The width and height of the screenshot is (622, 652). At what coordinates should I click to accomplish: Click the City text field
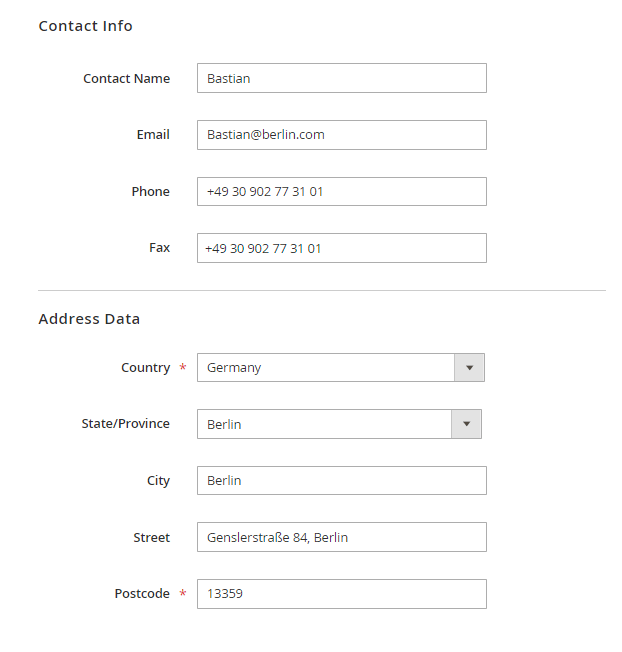[x=341, y=481]
